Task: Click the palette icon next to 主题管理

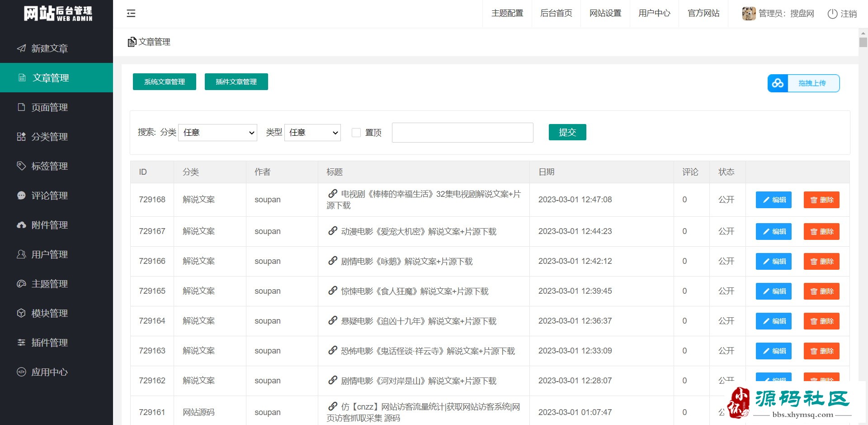Action: click(21, 284)
